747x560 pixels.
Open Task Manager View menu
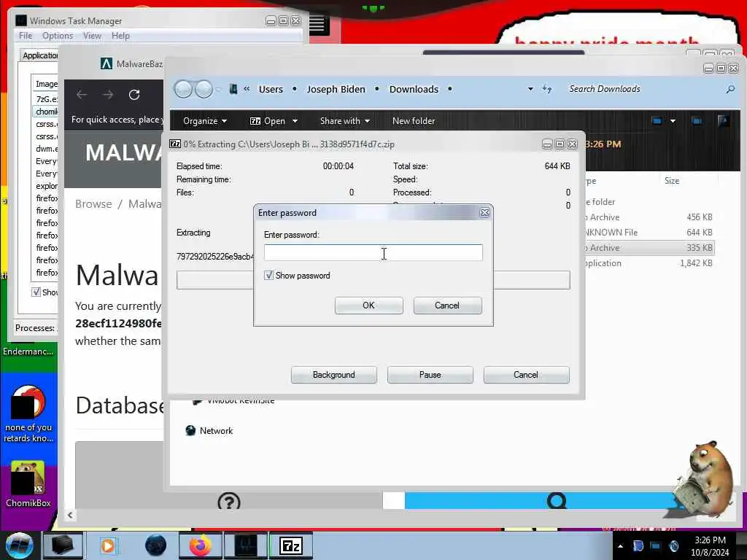tap(92, 36)
